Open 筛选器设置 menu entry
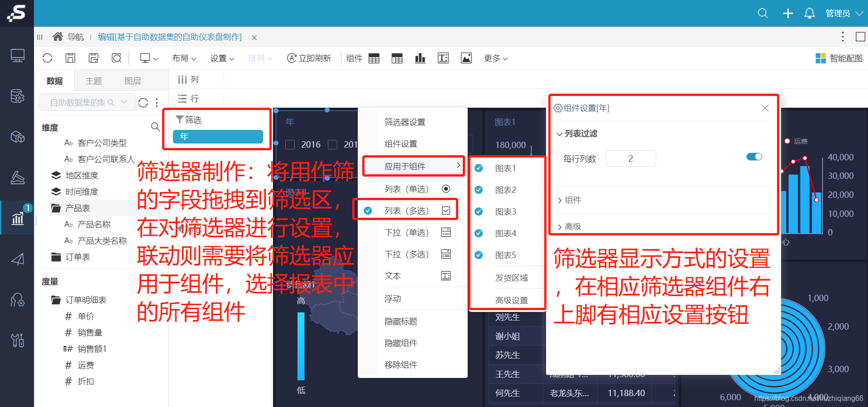 [x=405, y=122]
